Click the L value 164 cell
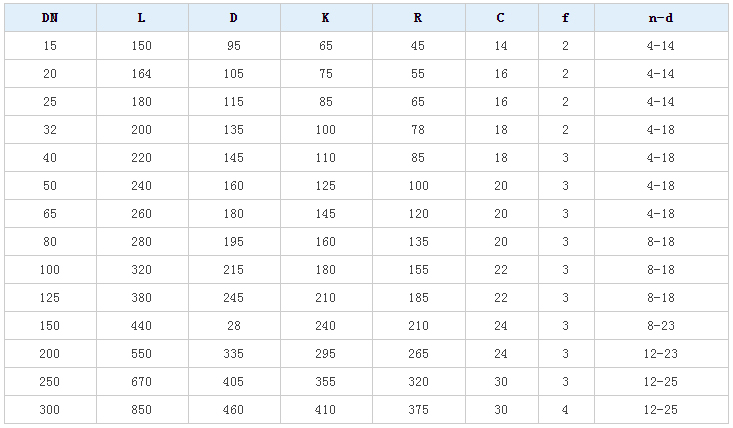The height and width of the screenshot is (428, 733). [141, 74]
